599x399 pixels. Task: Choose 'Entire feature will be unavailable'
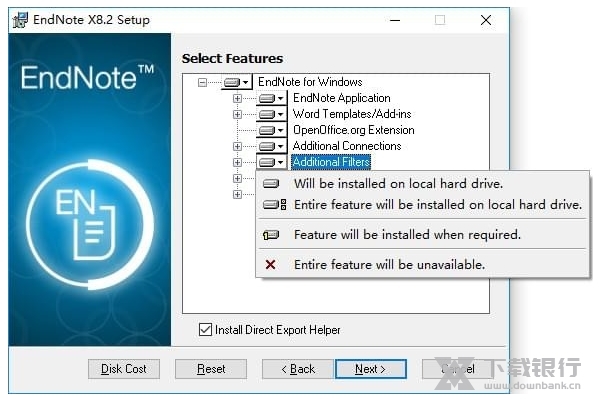click(423, 264)
